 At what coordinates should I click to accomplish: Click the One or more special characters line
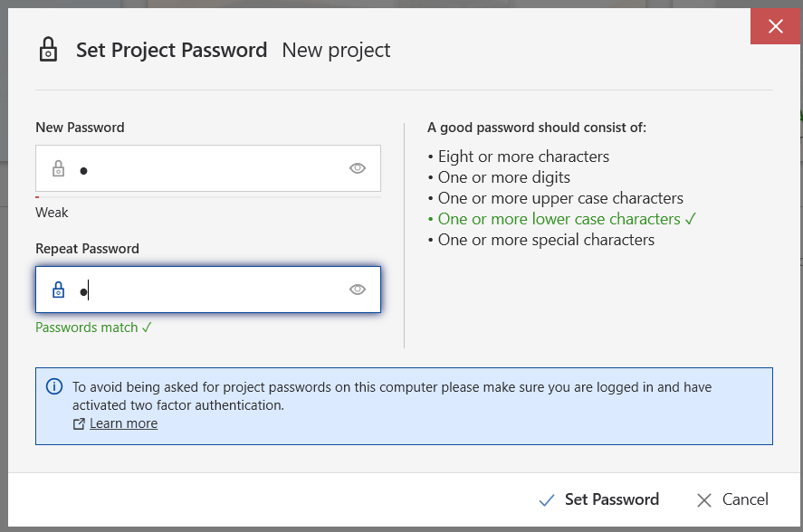pos(546,240)
